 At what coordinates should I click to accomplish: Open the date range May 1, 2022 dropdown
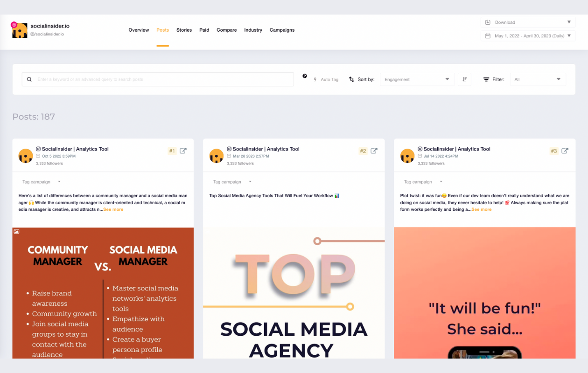point(528,36)
